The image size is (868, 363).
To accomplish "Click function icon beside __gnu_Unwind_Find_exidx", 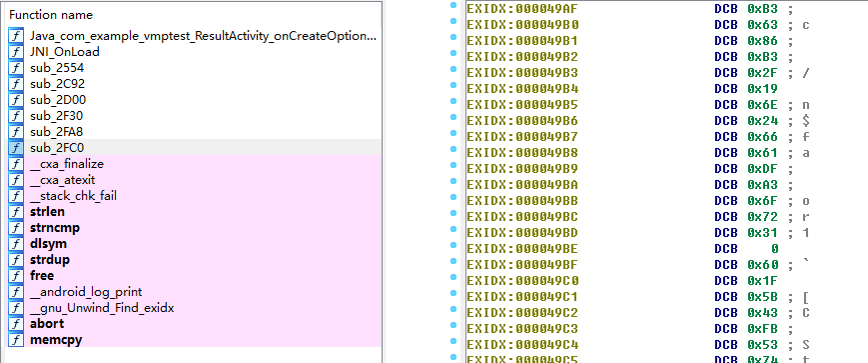I will click(17, 308).
